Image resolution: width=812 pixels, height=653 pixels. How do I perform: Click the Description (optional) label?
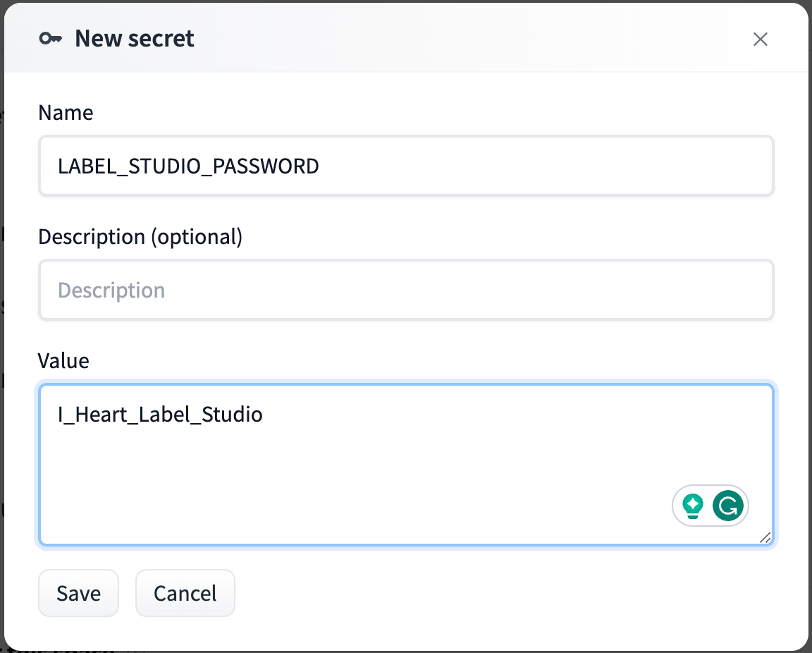pyautogui.click(x=140, y=237)
